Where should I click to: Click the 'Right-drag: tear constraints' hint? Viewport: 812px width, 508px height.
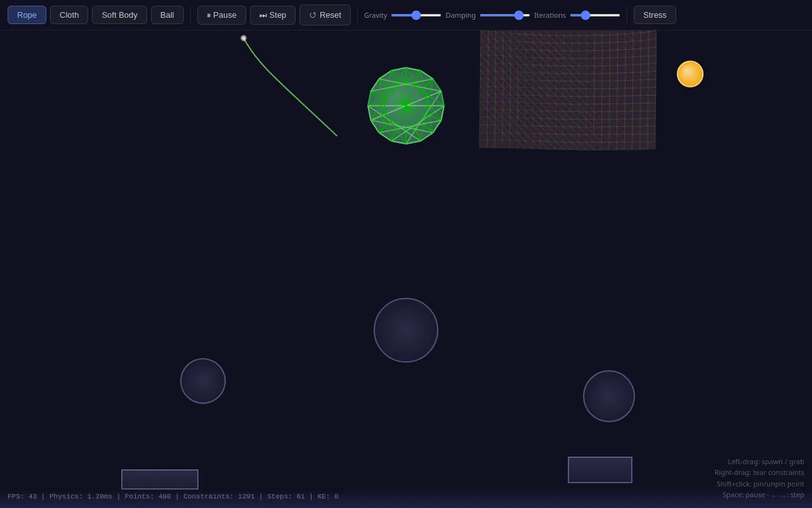pos(759,472)
